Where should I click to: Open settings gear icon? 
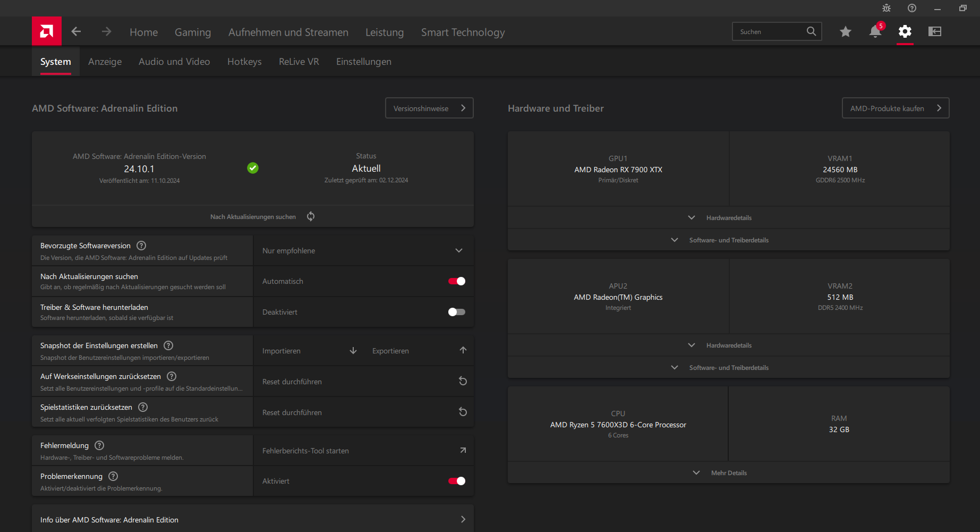905,32
